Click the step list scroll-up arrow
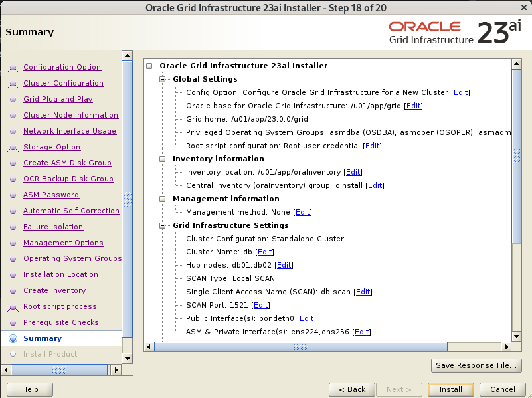532x398 pixels. [128, 56]
